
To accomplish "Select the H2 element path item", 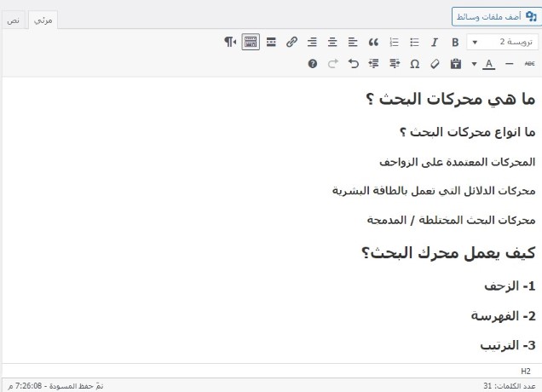I will 526,372.
